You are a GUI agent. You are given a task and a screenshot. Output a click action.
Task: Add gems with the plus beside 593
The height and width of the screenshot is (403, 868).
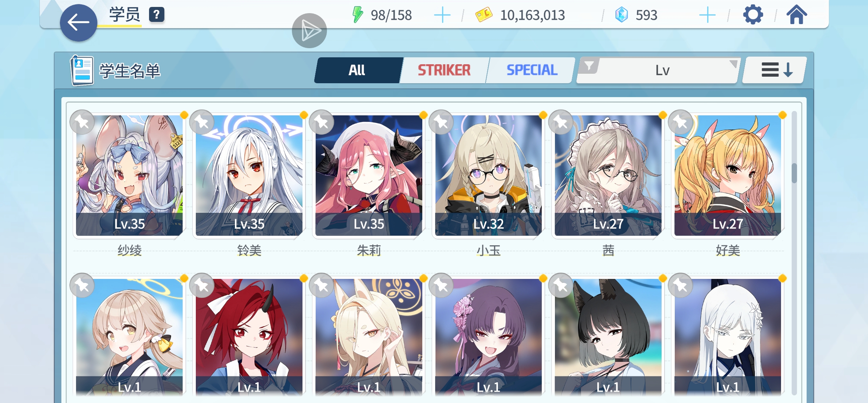(x=707, y=15)
